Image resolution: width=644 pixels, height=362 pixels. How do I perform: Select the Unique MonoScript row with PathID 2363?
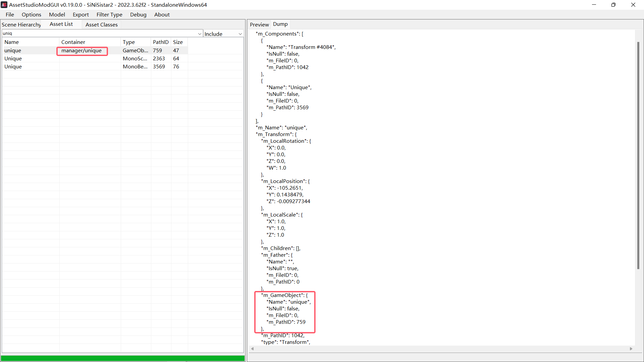(x=13, y=58)
